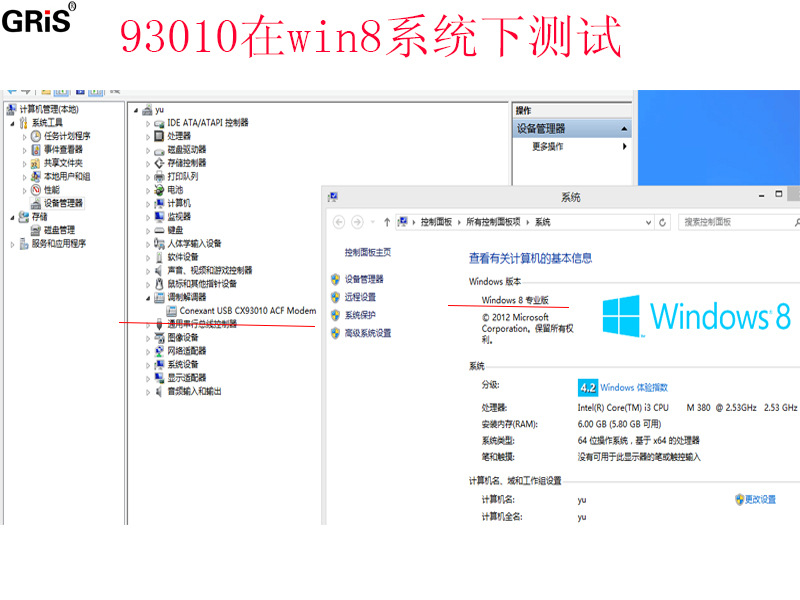Expand the Task Scheduler (任务计划程序) node
Screen dimensions: 800x600
[x=24, y=137]
